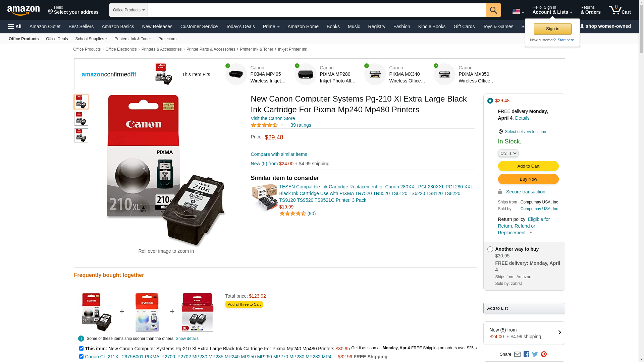
Task: Share via email envelope icon
Action: (x=517, y=354)
